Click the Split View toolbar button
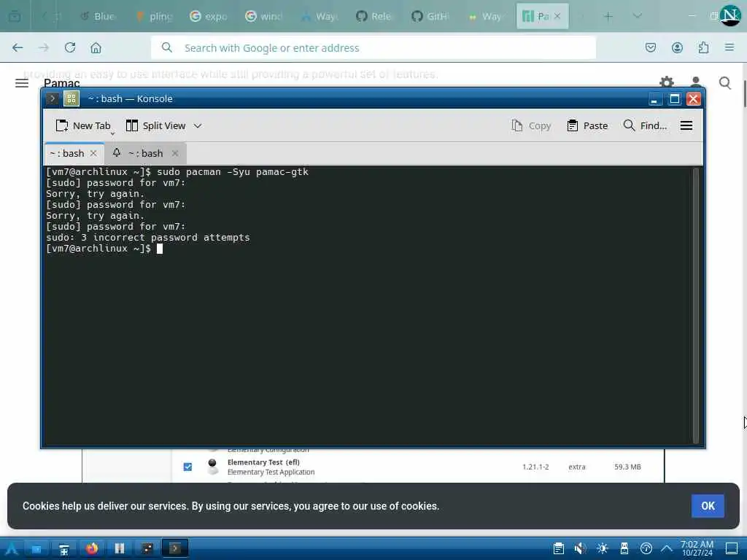This screenshot has width=747, height=560. [x=156, y=125]
